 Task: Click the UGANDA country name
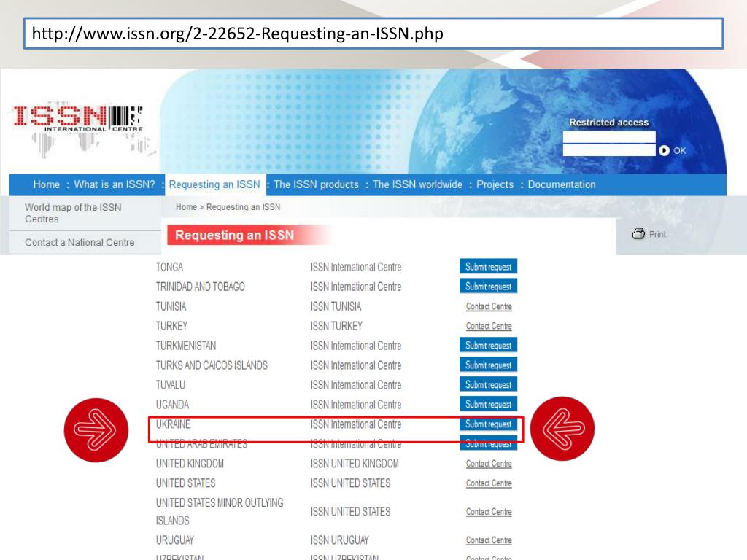(x=172, y=404)
